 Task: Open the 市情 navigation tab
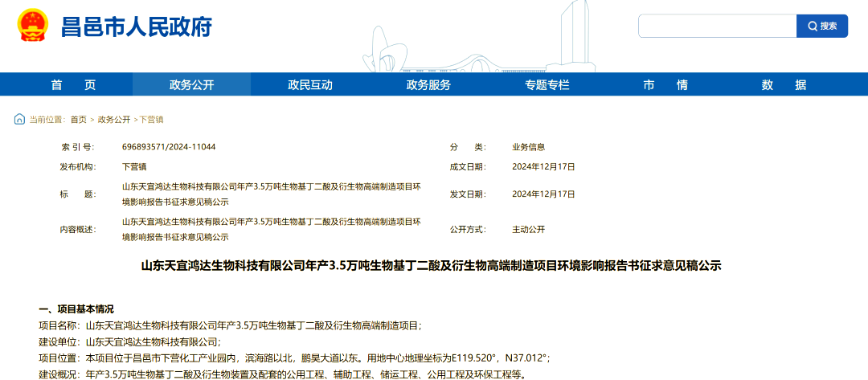665,84
